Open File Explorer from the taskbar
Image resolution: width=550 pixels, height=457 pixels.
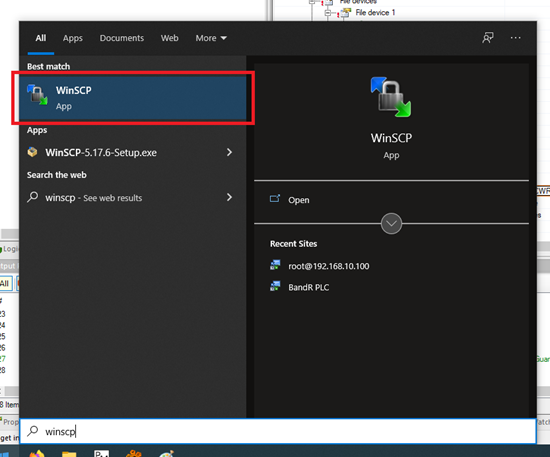click(69, 453)
